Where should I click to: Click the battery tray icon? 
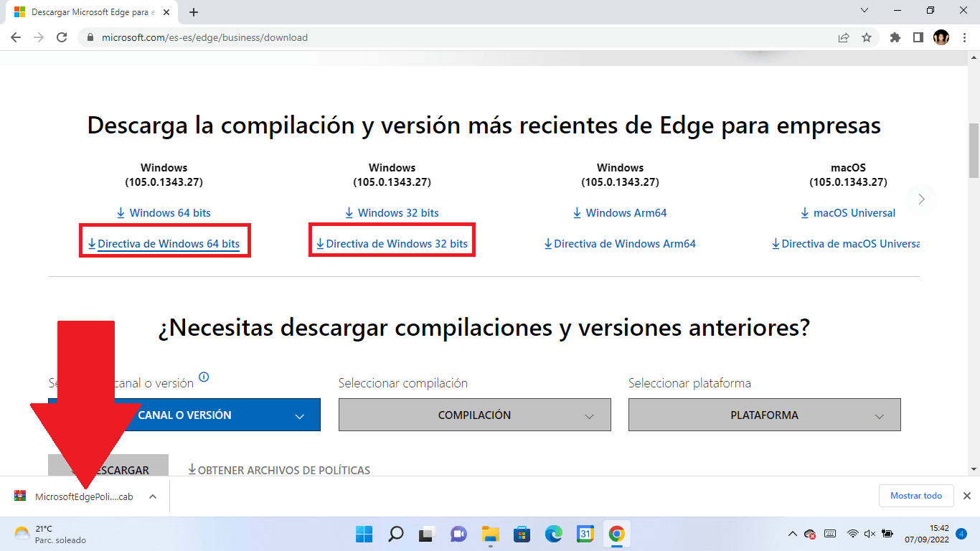tap(887, 534)
